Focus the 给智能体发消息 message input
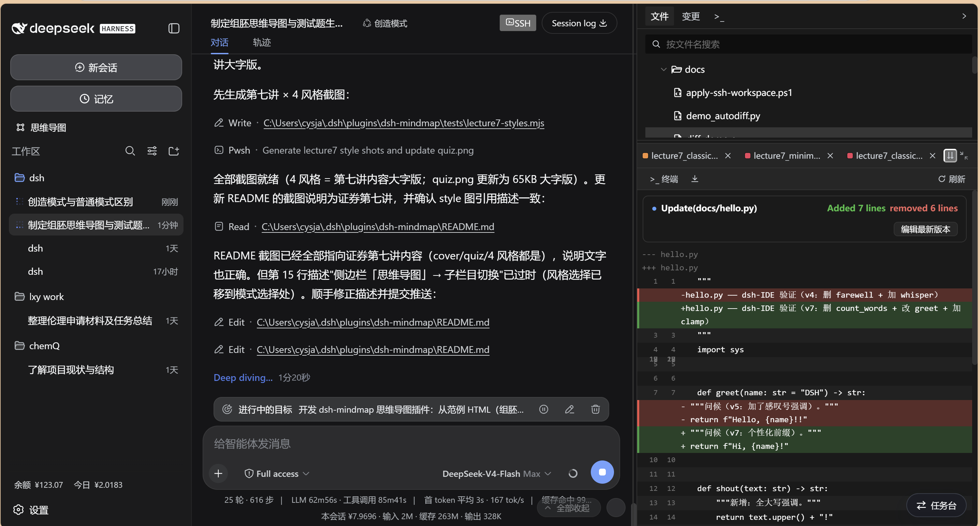This screenshot has height=526, width=980. 411,443
